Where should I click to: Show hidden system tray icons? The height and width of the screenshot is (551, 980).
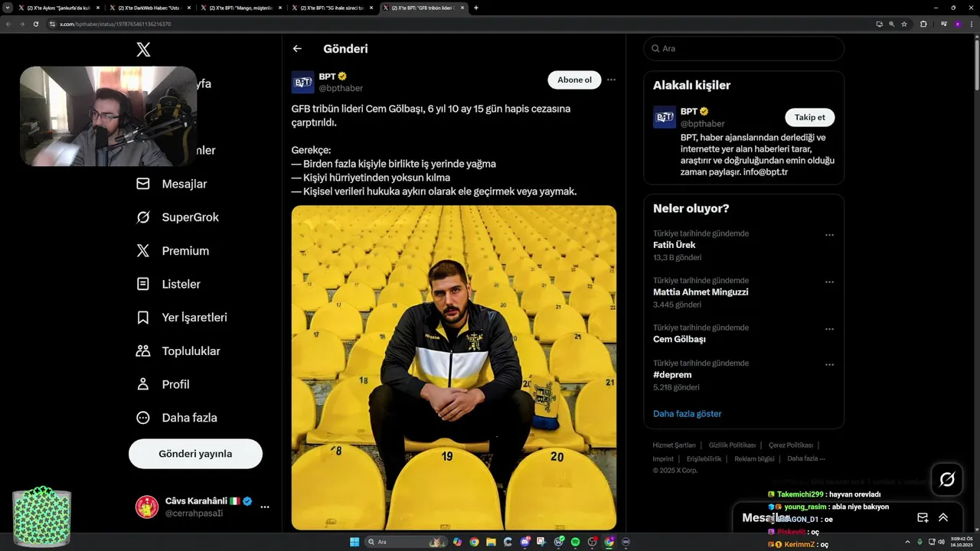908,542
